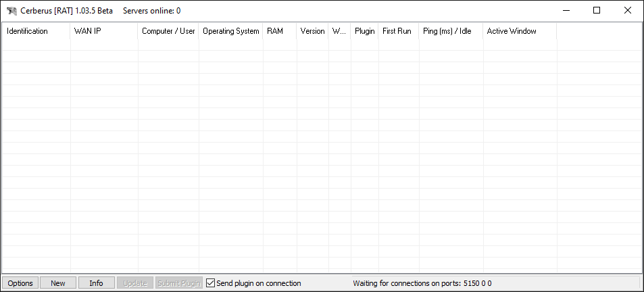
Task: Maximize the Cerberus window
Action: [x=597, y=10]
